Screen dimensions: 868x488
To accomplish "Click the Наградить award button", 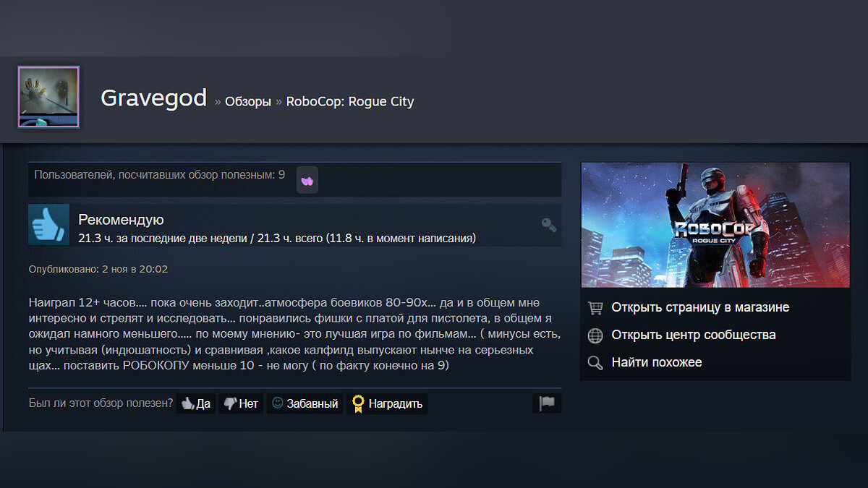I will pyautogui.click(x=387, y=403).
